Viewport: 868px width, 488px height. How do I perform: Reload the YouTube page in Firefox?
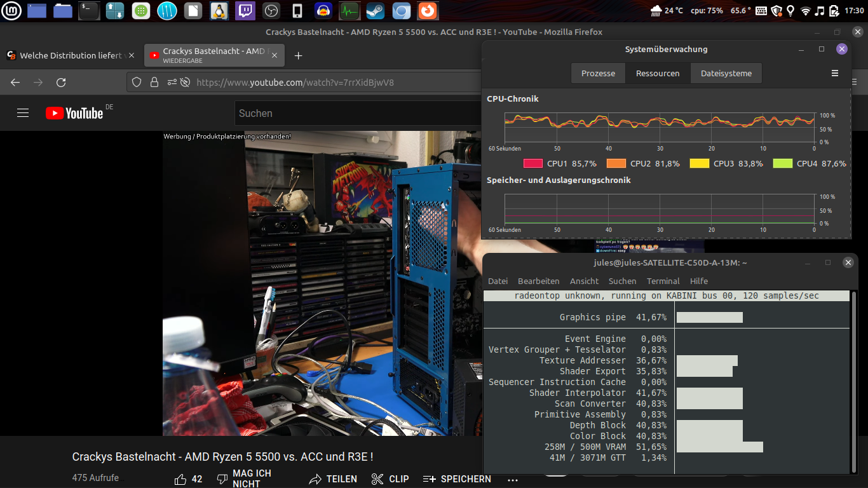pyautogui.click(x=61, y=82)
